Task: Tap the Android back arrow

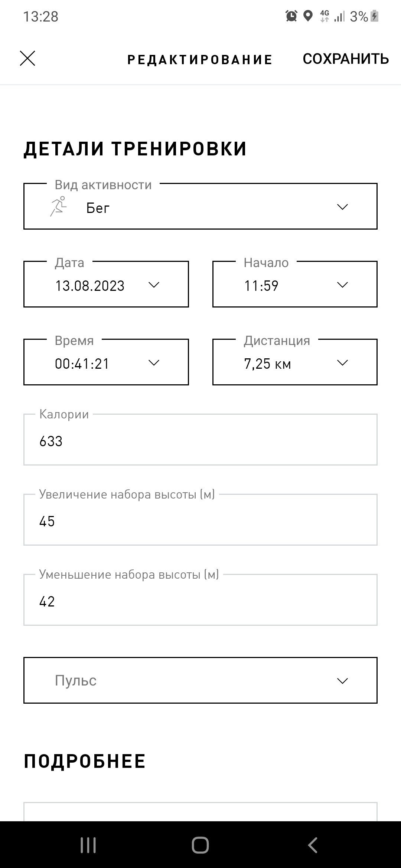Action: click(x=313, y=845)
